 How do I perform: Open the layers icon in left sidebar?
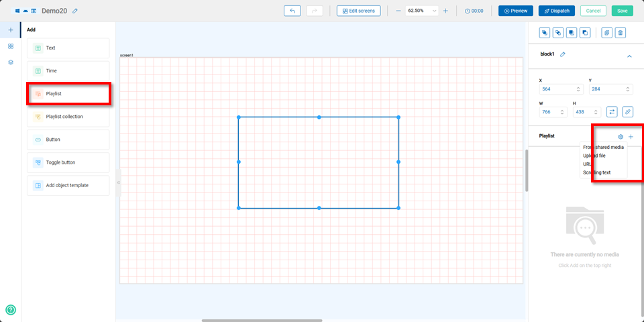coord(11,62)
